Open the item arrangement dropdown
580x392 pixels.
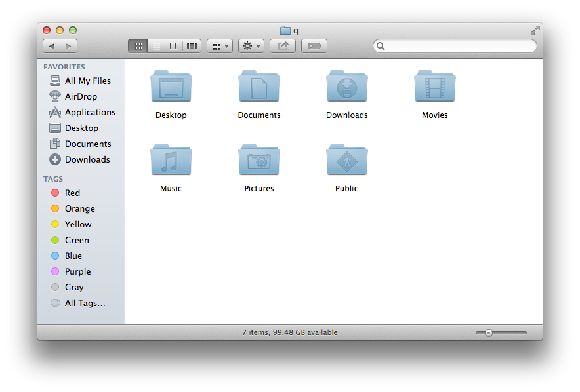220,46
